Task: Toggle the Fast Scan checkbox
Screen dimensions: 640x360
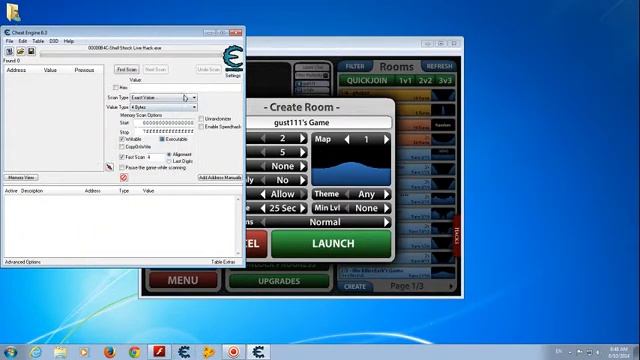Action: (x=122, y=157)
